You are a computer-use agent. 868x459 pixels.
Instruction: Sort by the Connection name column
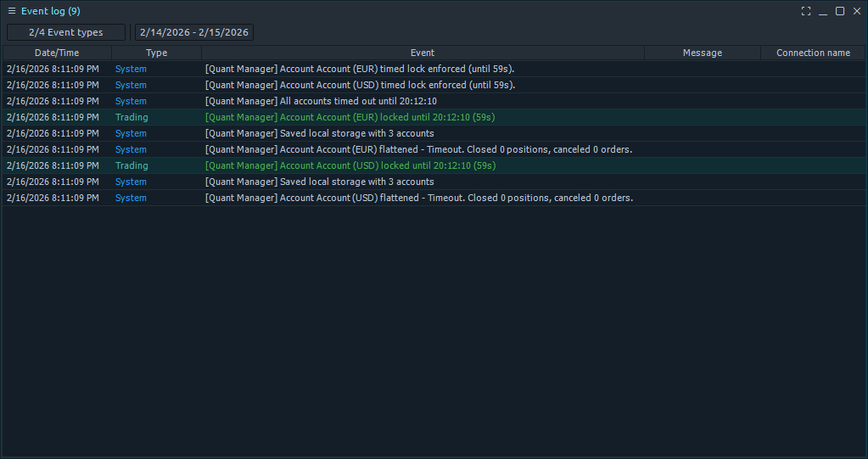point(812,53)
